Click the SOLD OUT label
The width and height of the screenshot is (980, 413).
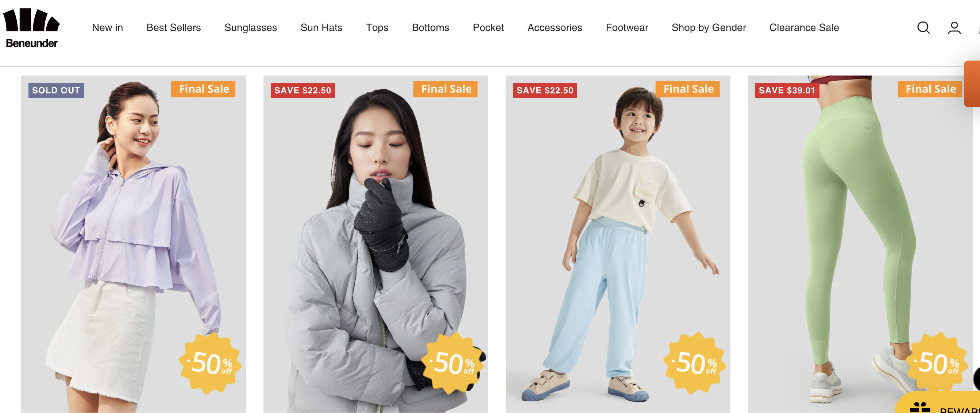click(56, 90)
